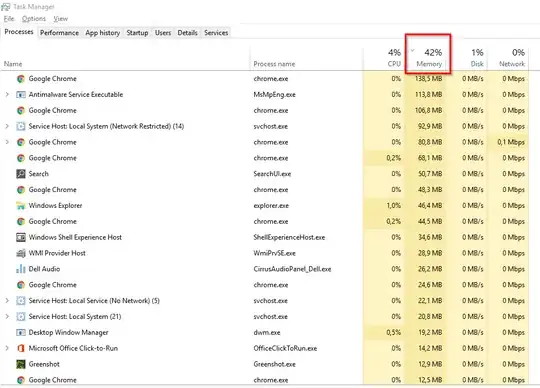Click the 50,7 MB memory value
Image resolution: width=540 pixels, height=388 pixels.
(430, 174)
